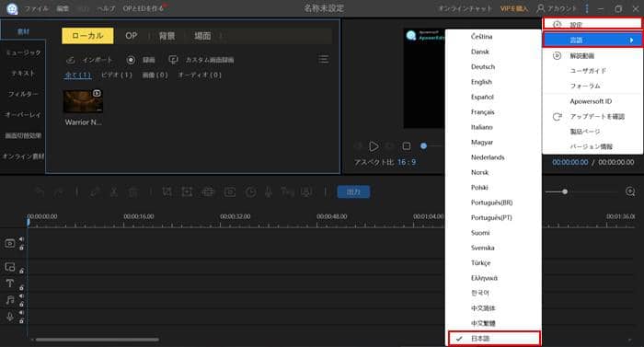Select the crop tool in the toolbar
This screenshot has height=347, width=644.
click(x=167, y=191)
